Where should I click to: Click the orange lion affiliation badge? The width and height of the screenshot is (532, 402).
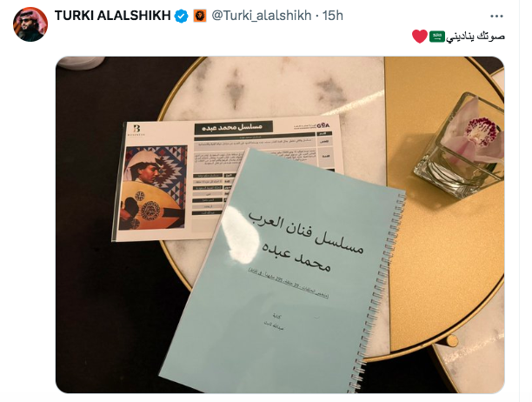tap(200, 16)
